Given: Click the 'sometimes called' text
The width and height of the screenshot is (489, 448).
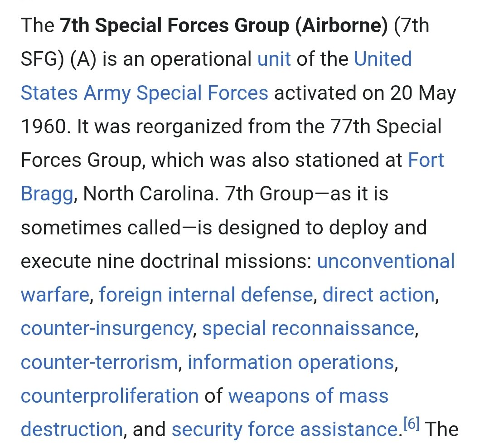Looking at the screenshot, I should pos(101,228).
